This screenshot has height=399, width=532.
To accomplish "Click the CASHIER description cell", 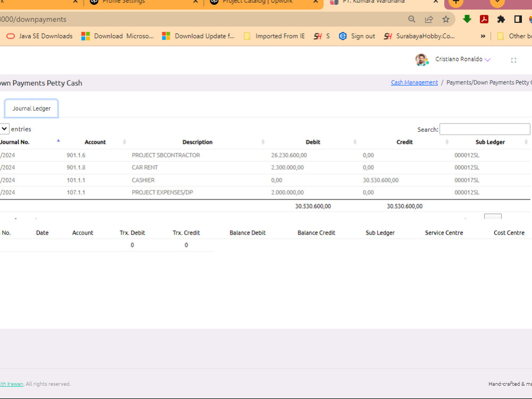I will point(143,180).
